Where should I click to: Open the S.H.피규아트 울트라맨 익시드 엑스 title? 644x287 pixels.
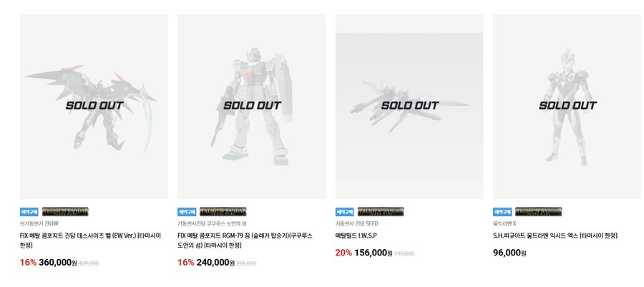click(x=555, y=235)
